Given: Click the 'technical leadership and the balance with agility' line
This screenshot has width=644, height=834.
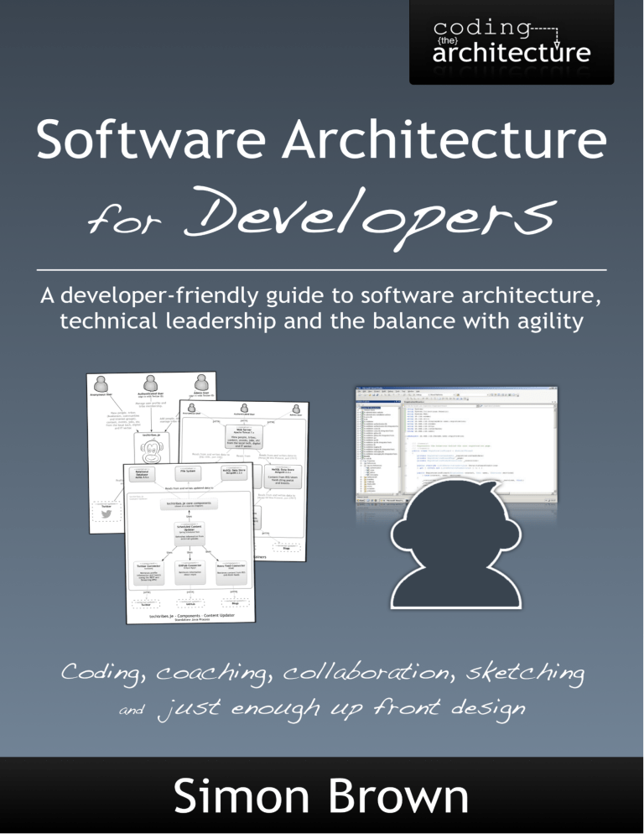Looking at the screenshot, I should click(x=321, y=322).
